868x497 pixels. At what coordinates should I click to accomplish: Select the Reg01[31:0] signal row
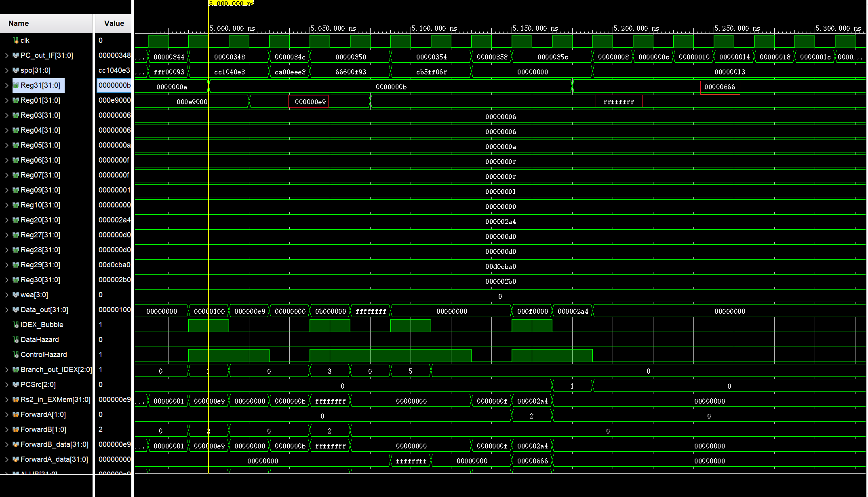pyautogui.click(x=40, y=100)
